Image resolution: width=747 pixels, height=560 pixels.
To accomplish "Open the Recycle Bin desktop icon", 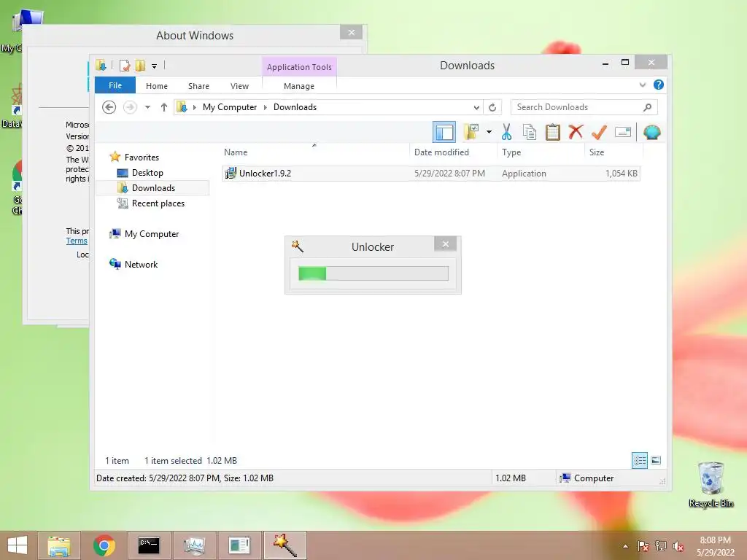I will coord(711,485).
